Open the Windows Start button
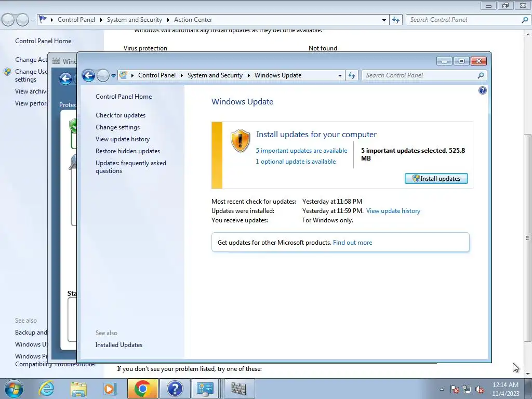The image size is (532, 399). pos(14,389)
